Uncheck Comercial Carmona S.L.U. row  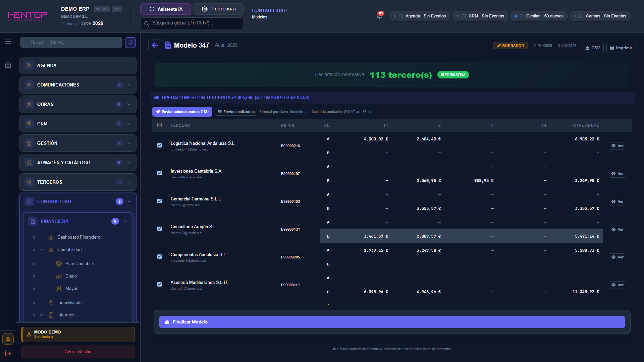tap(159, 201)
